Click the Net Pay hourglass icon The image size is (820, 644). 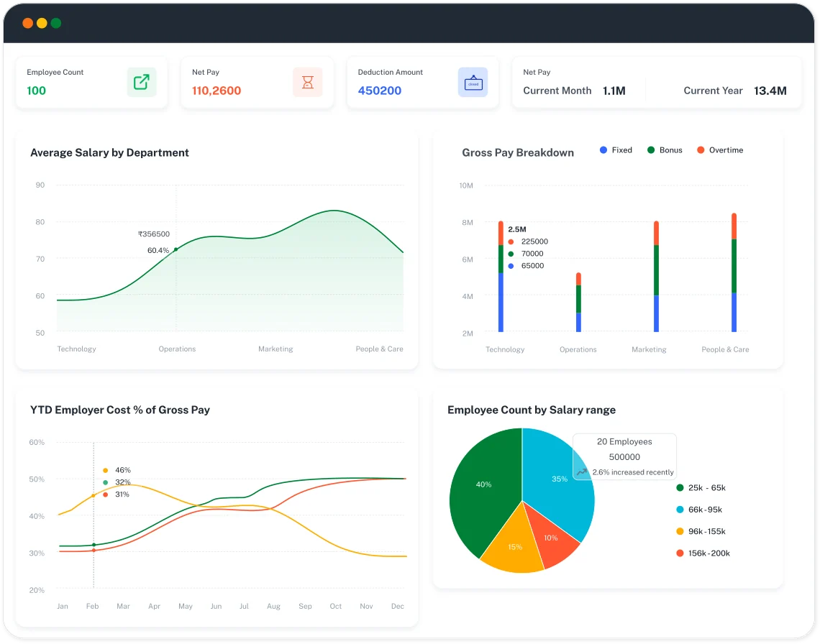(x=308, y=82)
